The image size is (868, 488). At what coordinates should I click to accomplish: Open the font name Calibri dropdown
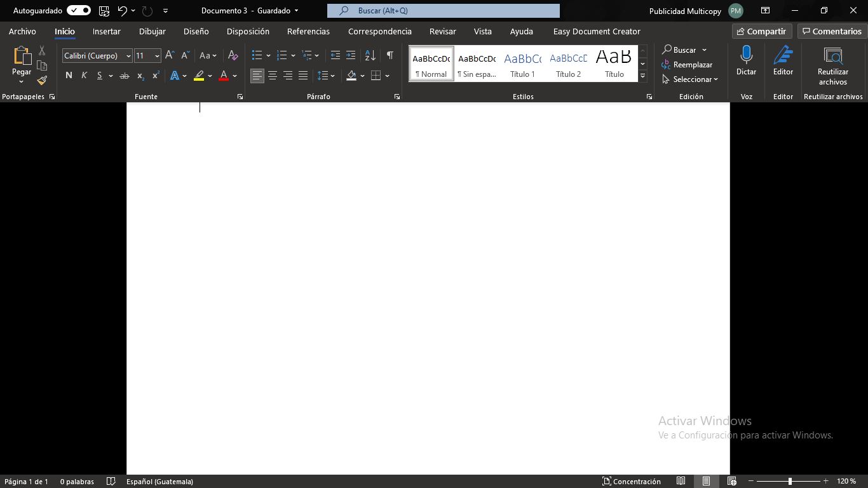point(128,56)
